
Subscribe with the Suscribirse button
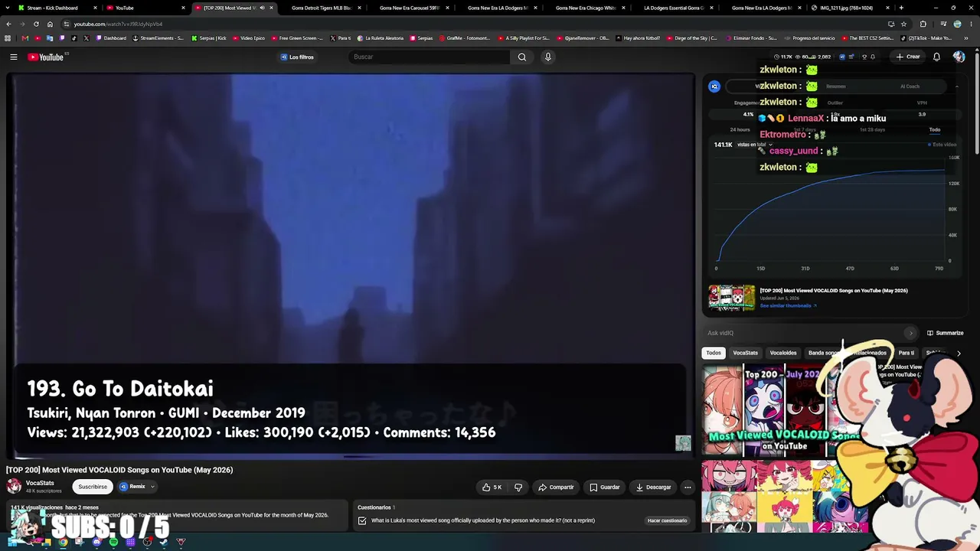tap(93, 487)
